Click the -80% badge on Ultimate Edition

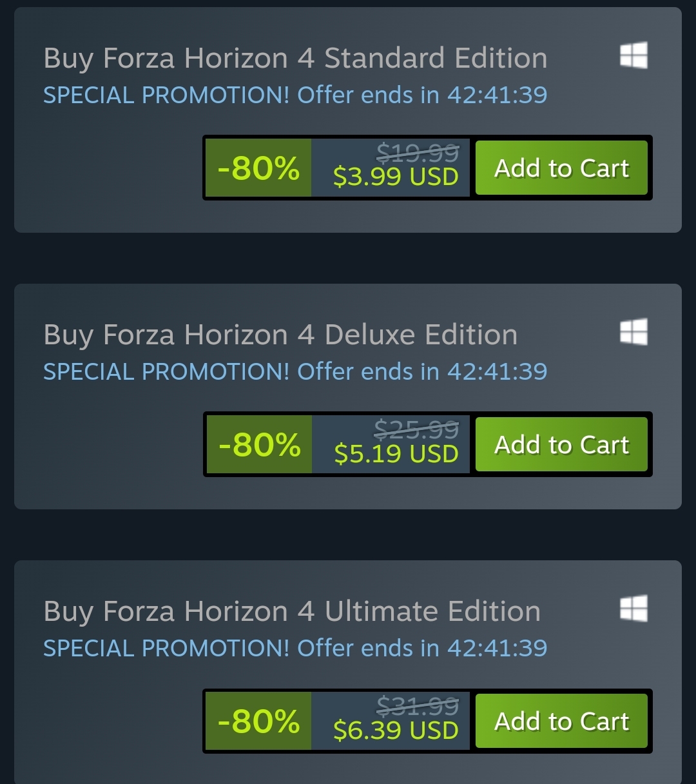click(x=258, y=721)
